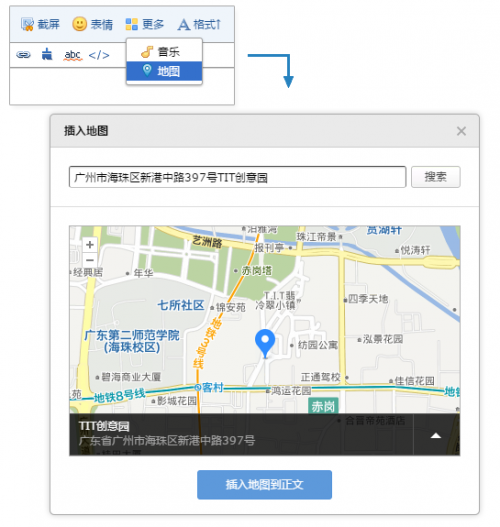Click the insert link chain icon

(x=23, y=54)
